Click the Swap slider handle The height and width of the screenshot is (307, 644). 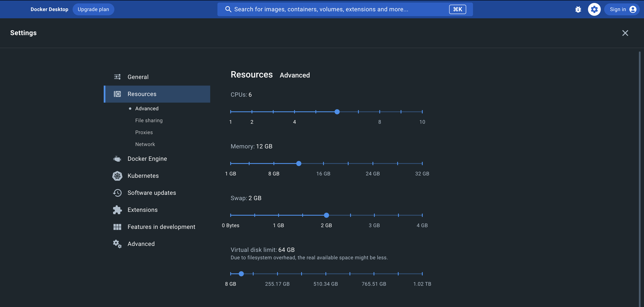pyautogui.click(x=326, y=215)
